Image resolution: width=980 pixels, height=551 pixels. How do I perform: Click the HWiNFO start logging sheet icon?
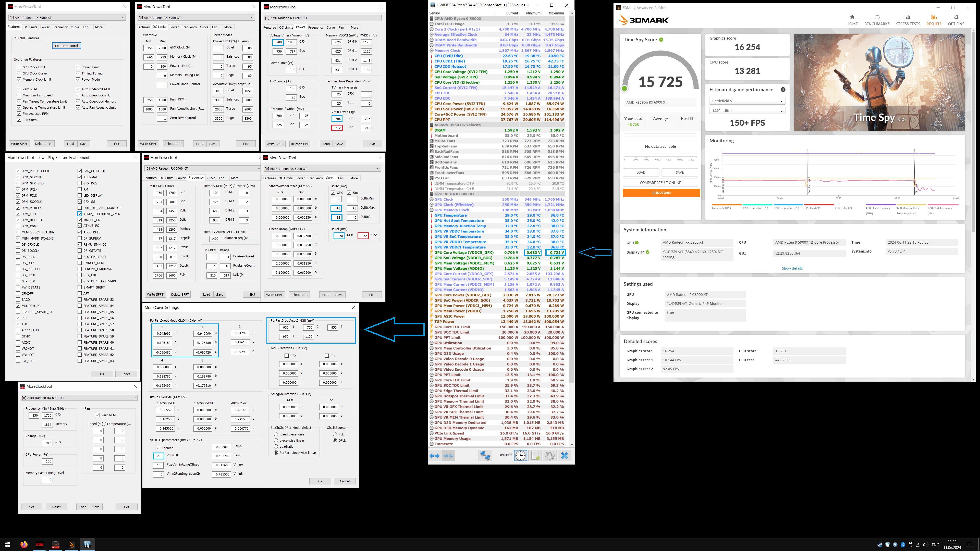535,456
